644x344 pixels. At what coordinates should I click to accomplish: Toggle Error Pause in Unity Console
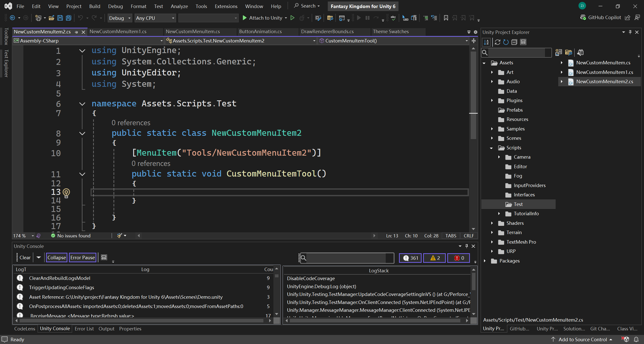pos(83,257)
